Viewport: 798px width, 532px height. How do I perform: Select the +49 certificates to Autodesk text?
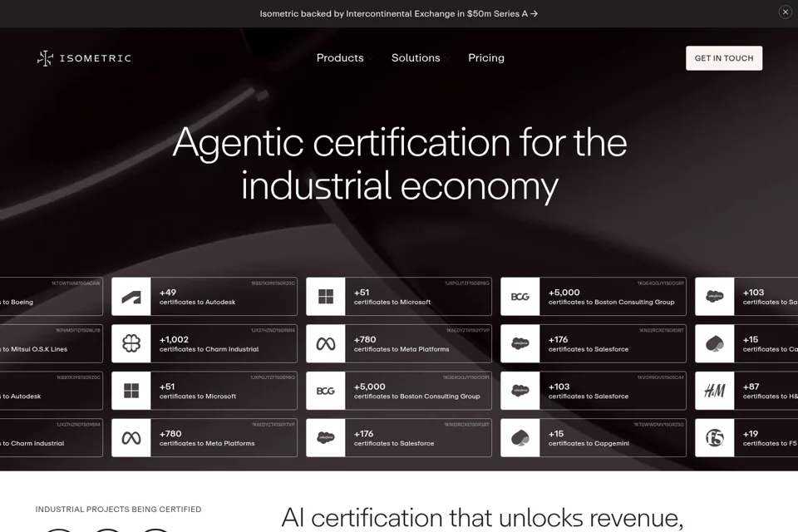(x=198, y=297)
